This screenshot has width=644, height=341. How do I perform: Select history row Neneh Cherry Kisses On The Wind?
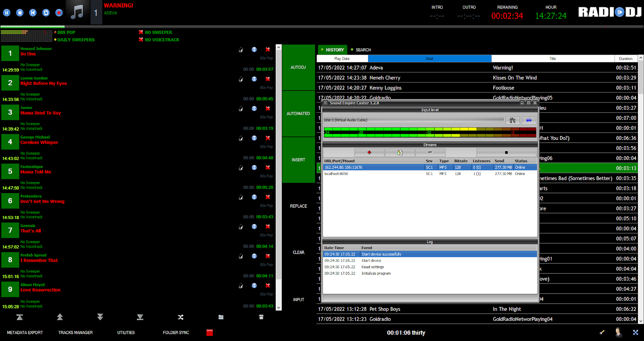[477, 78]
